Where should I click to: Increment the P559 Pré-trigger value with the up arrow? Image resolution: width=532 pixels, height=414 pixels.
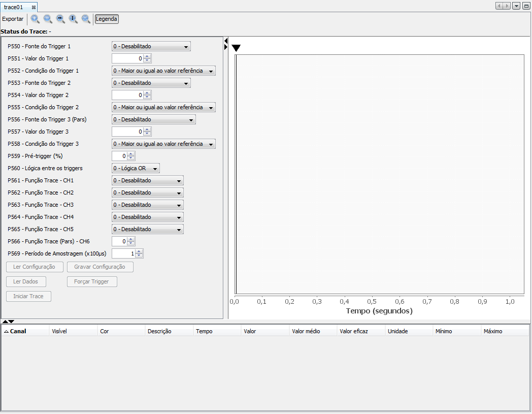tap(131, 154)
